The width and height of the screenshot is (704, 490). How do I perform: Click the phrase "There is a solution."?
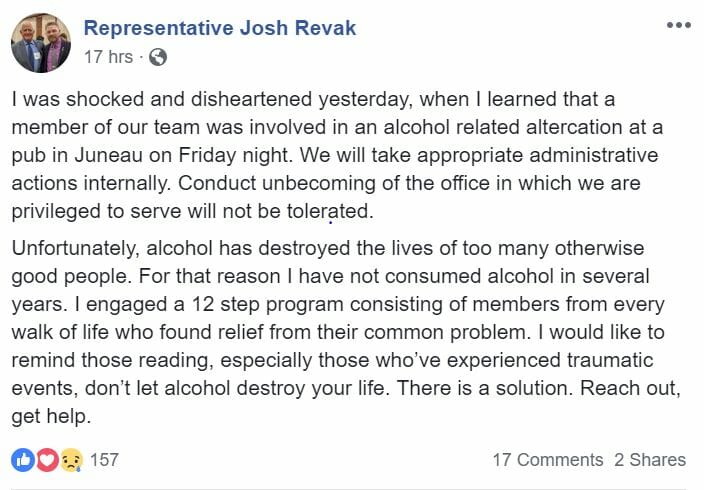coord(485,388)
